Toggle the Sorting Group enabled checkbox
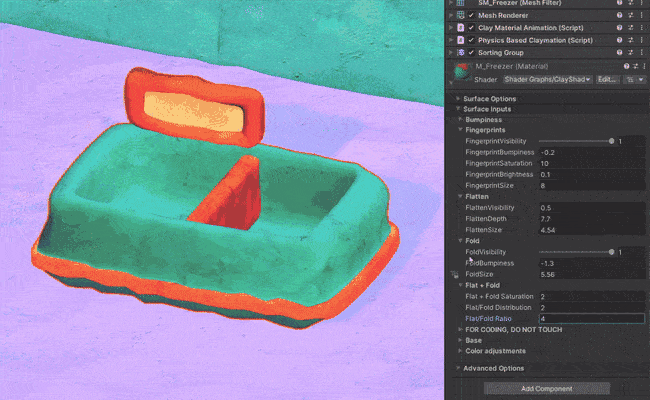 [471, 52]
